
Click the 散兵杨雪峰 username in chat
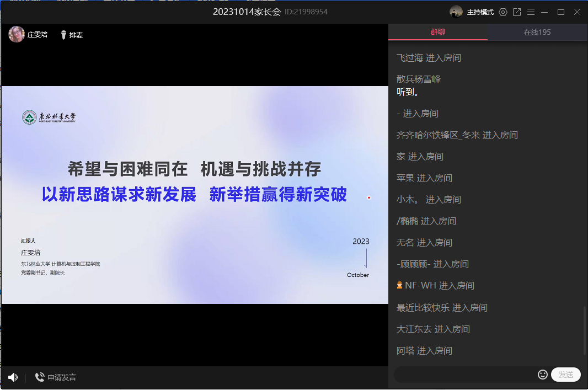point(419,79)
